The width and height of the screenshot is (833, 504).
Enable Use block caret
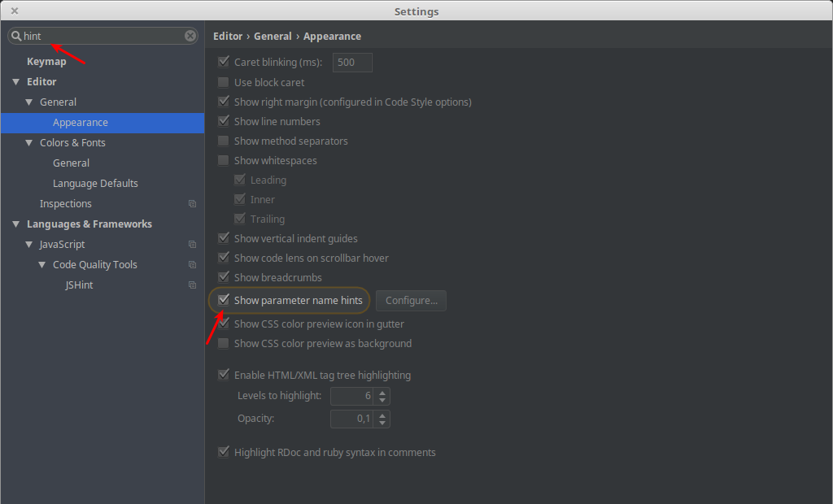tap(224, 82)
